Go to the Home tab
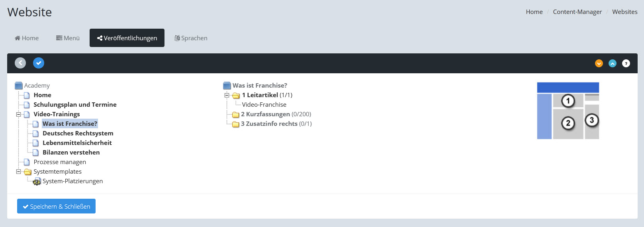Image resolution: width=644 pixels, height=227 pixels. (27, 38)
